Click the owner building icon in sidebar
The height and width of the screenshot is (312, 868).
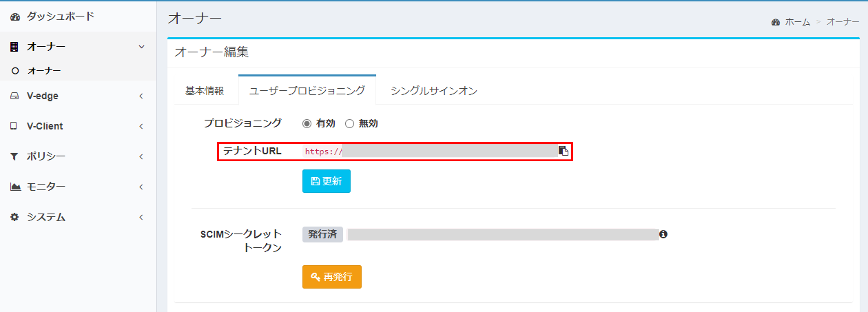click(x=14, y=47)
